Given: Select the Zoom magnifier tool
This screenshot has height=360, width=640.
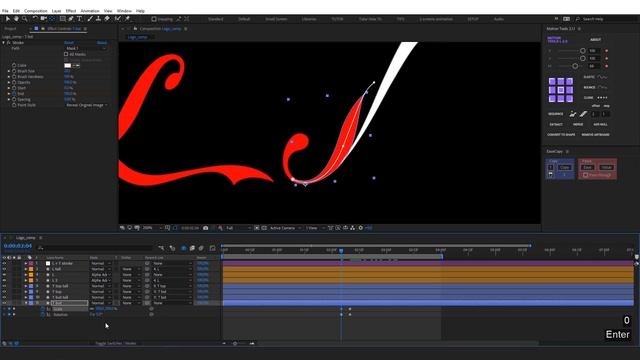Looking at the screenshot, I should click(x=25, y=19).
